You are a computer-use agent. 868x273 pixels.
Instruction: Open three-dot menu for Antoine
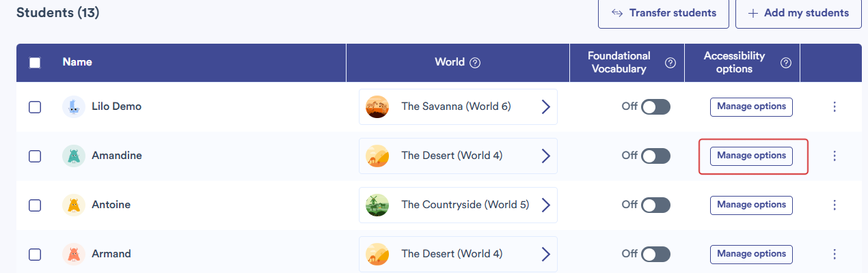point(834,205)
